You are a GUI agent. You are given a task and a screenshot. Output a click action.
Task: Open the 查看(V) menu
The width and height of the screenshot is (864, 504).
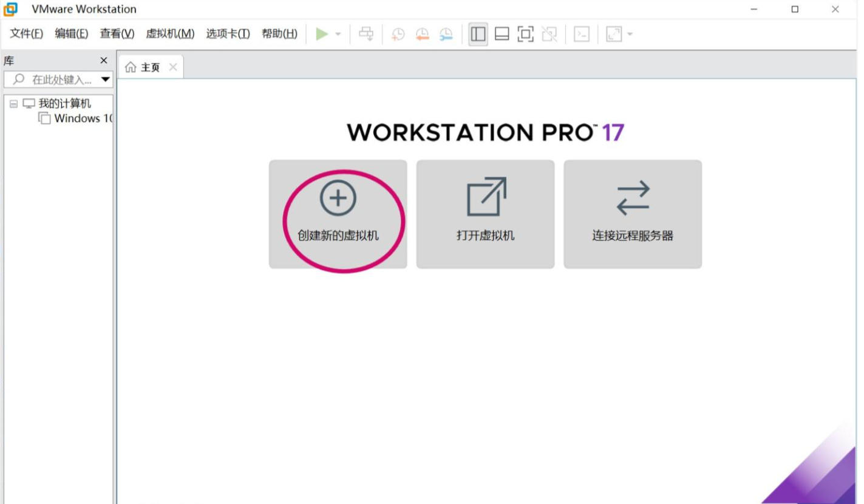click(117, 34)
